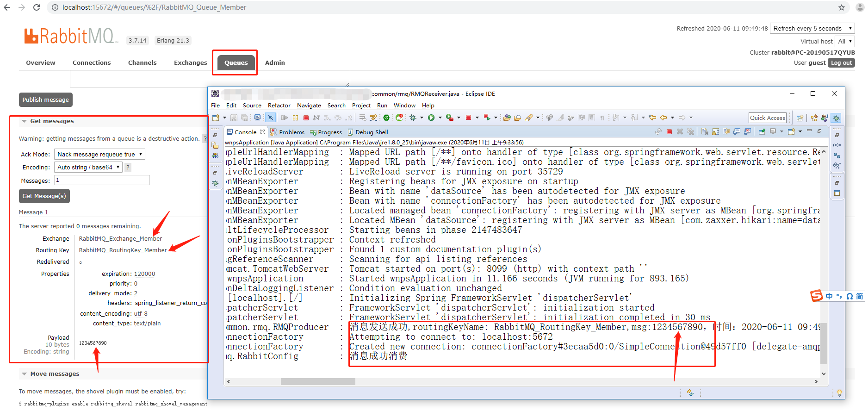The height and width of the screenshot is (411, 868).
Task: Click the browser reload icon
Action: [37, 7]
